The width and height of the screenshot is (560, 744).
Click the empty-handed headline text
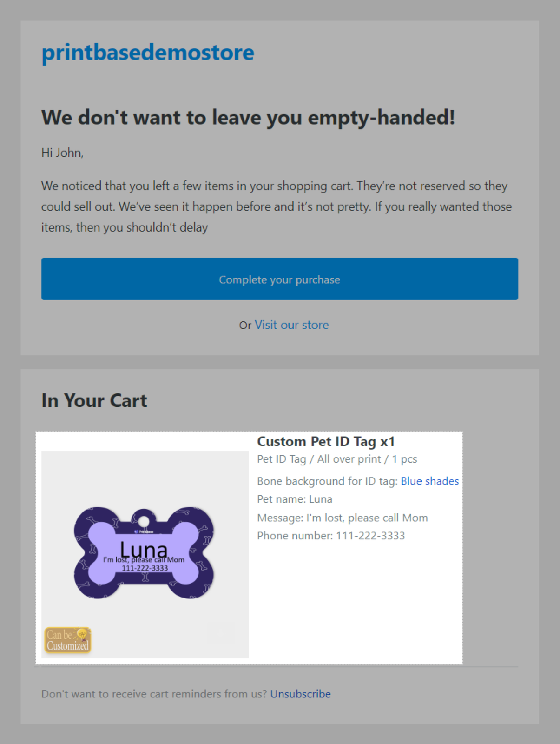pos(248,117)
